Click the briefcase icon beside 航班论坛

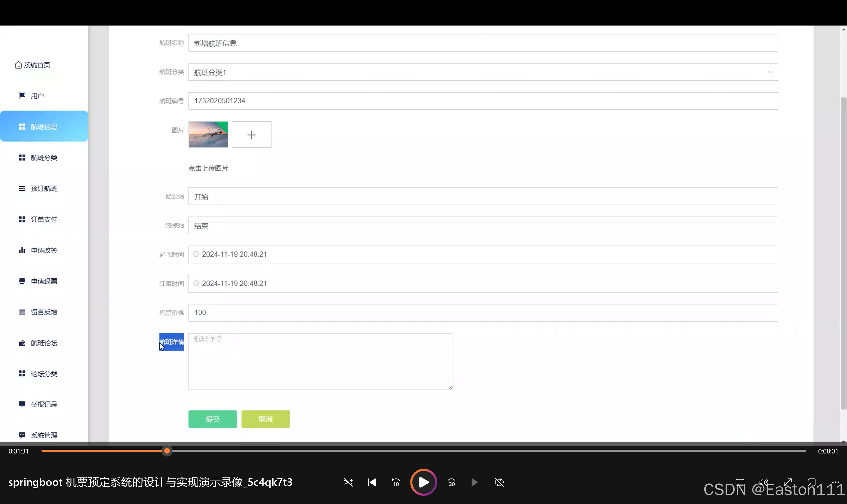click(x=22, y=343)
